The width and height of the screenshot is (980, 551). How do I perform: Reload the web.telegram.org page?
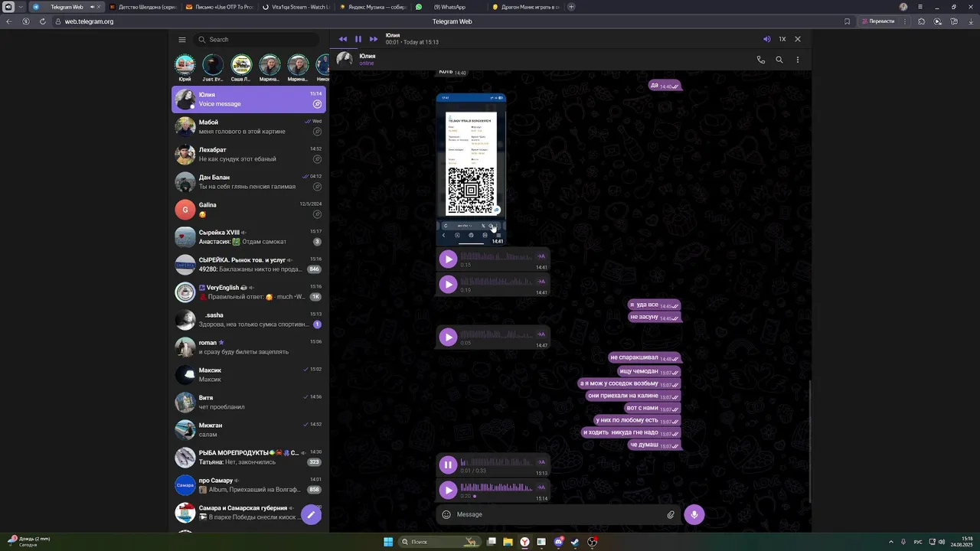pos(42,21)
